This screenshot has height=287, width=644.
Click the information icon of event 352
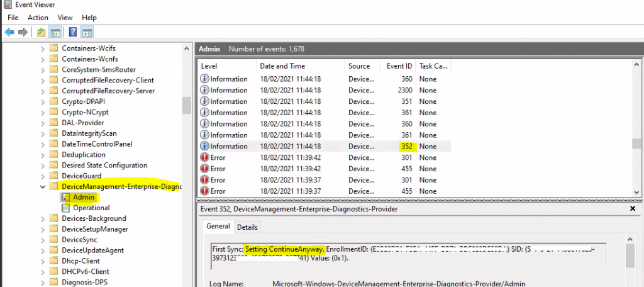coord(204,147)
